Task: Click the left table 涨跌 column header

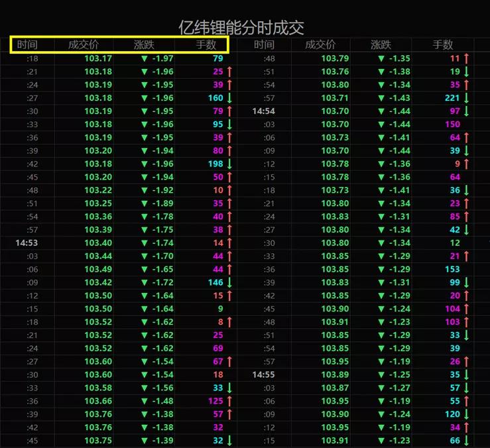Action: pyautogui.click(x=144, y=44)
